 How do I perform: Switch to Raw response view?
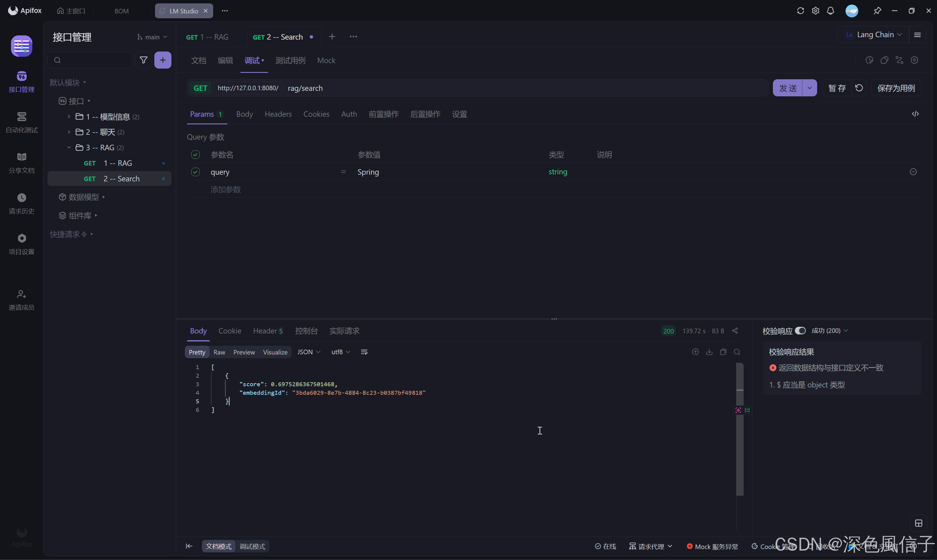pos(219,352)
